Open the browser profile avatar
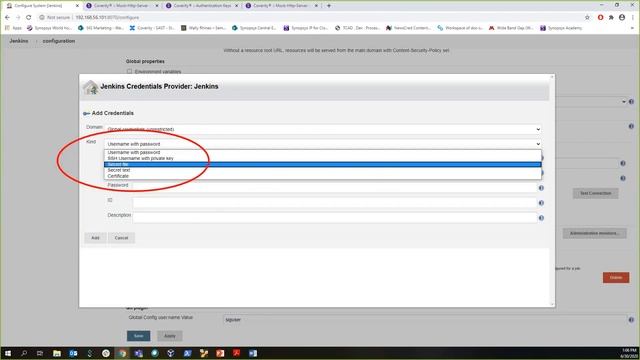Screen dimensions: 640x360 pyautogui.click(x=622, y=18)
